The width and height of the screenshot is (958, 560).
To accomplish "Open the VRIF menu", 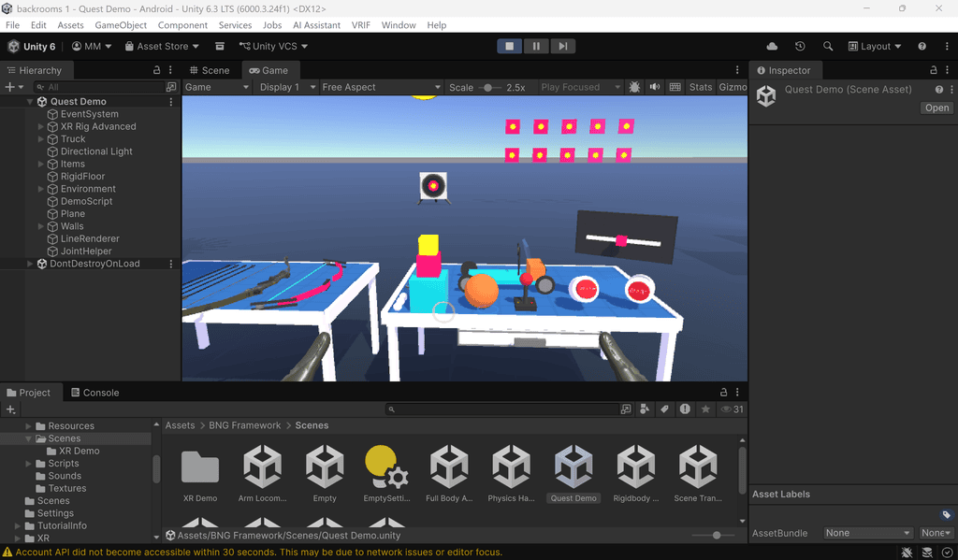I will click(360, 25).
